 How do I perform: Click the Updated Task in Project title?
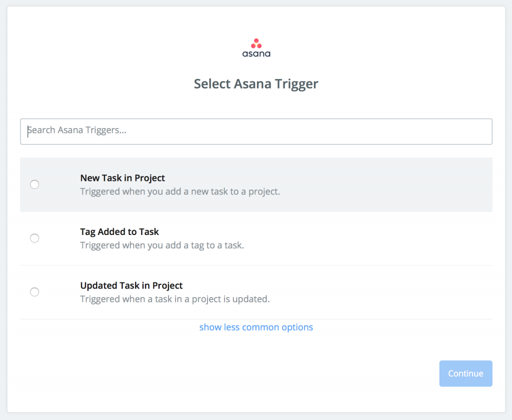131,285
